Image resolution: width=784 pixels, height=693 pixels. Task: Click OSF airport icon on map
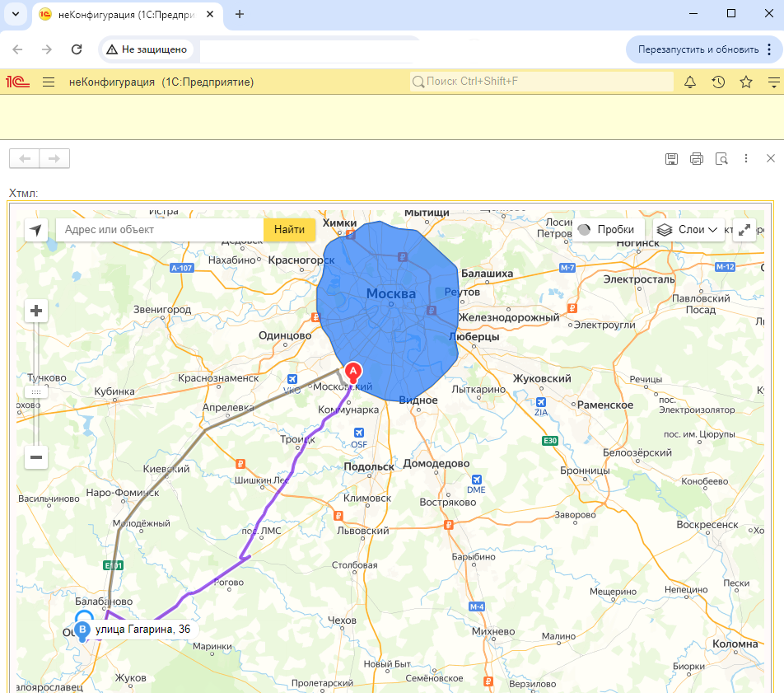tap(359, 433)
